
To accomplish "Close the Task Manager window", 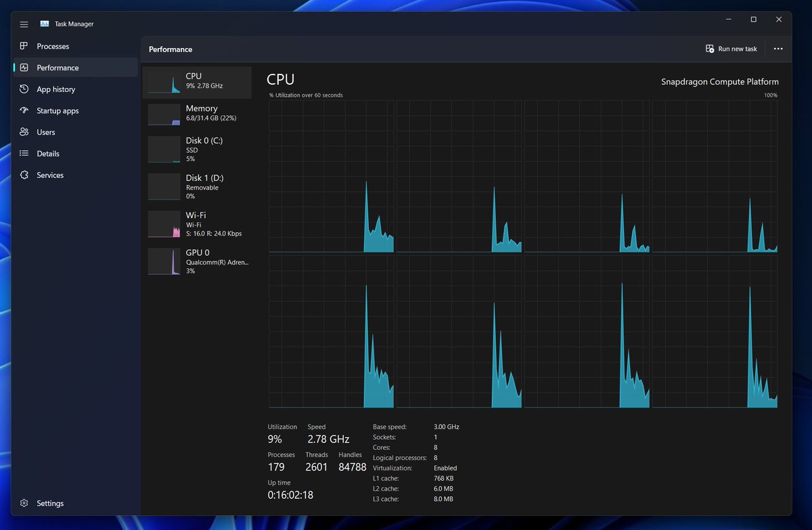I will 779,20.
